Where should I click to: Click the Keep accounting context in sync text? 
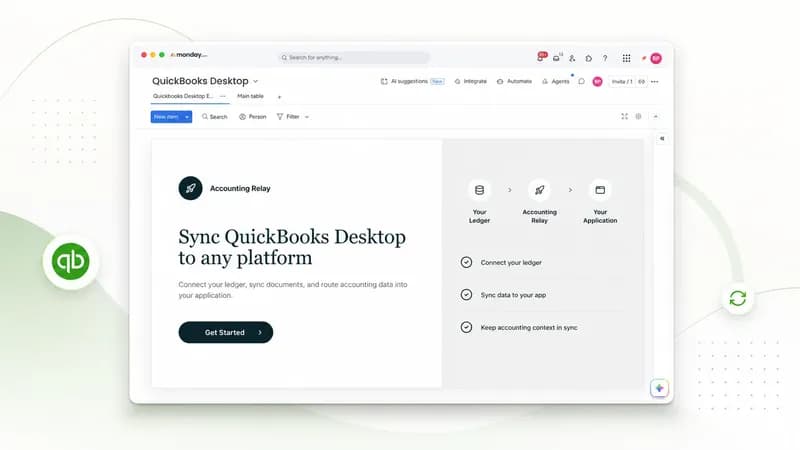(529, 328)
